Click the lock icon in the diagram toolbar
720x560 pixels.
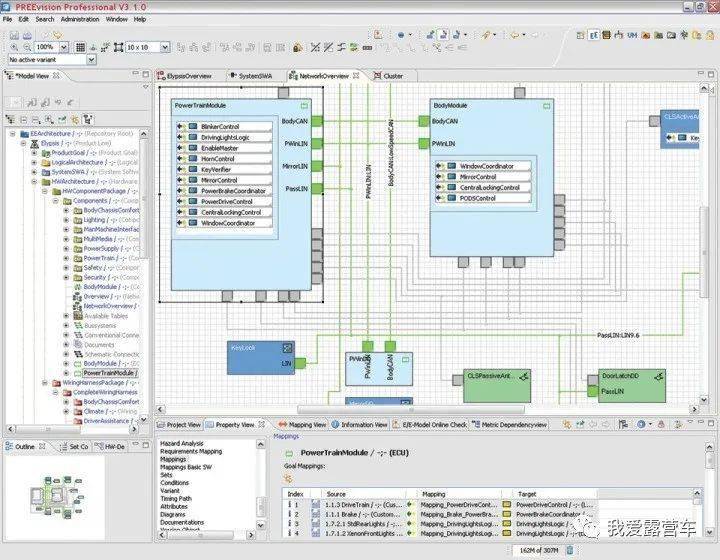coord(298,47)
